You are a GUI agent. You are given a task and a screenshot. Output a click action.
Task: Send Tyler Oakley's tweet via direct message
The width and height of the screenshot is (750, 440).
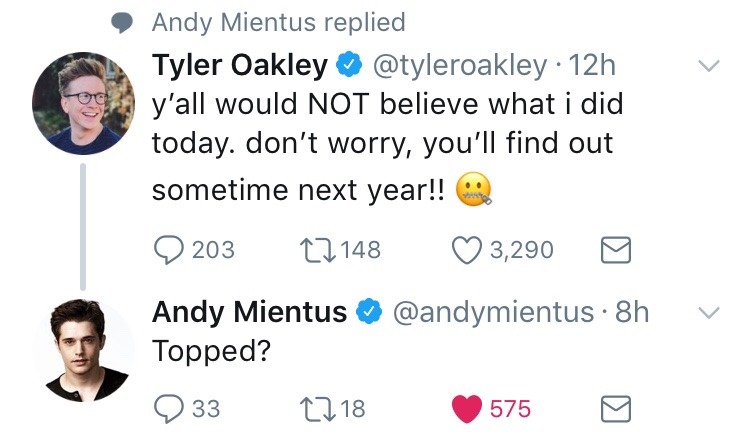pos(616,250)
